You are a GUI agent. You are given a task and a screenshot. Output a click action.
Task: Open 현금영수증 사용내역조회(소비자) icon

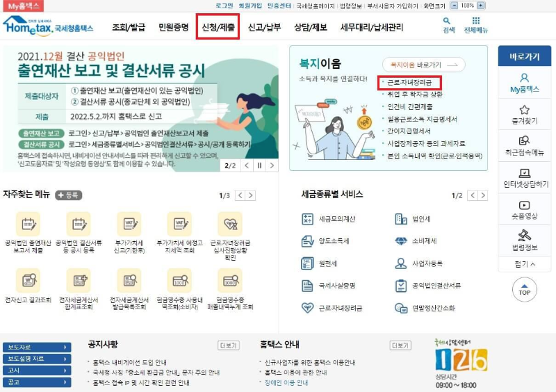(180, 281)
